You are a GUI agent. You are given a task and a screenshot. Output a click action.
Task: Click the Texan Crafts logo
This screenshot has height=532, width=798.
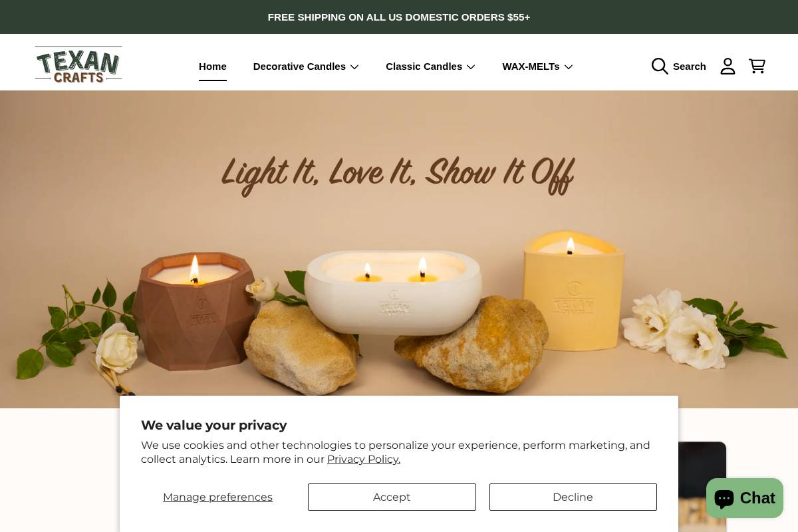(x=78, y=65)
